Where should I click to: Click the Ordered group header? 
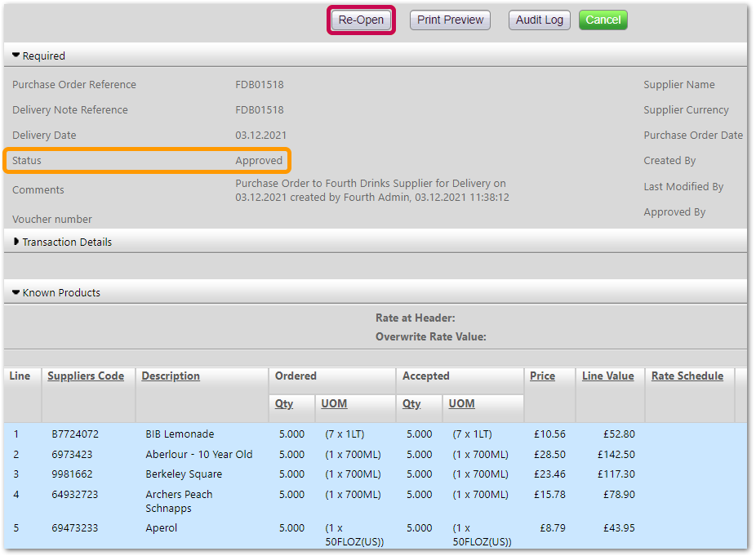(x=296, y=376)
